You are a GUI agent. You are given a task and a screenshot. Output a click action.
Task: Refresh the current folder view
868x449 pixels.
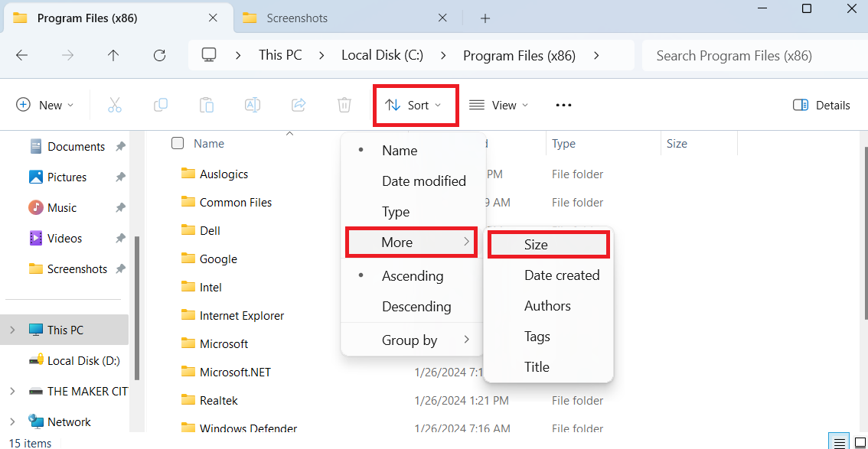point(159,55)
